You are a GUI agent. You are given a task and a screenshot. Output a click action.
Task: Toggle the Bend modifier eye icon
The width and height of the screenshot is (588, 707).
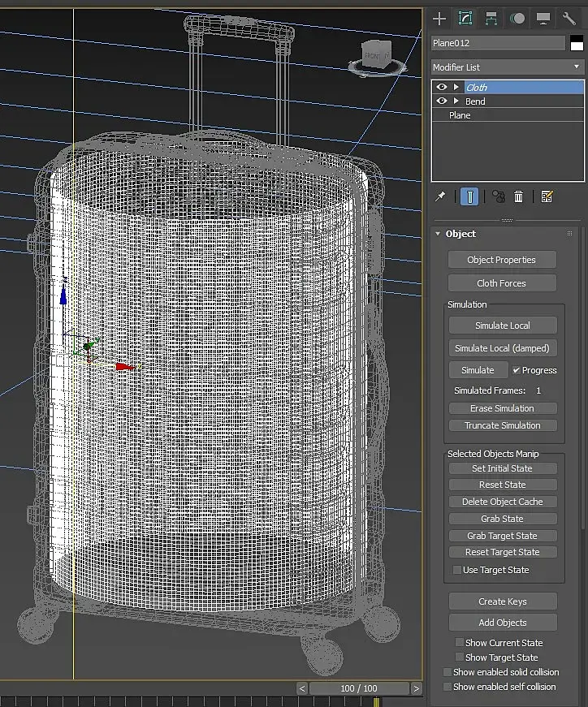[x=442, y=101]
